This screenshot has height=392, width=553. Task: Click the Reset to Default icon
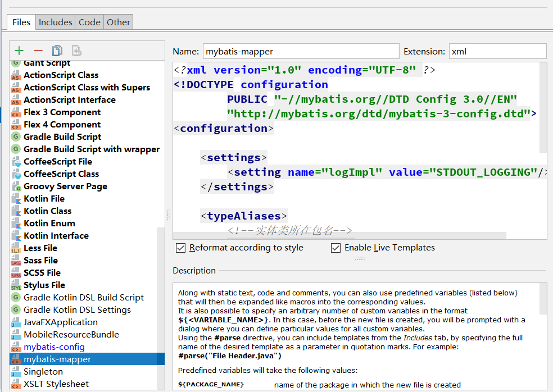click(76, 51)
